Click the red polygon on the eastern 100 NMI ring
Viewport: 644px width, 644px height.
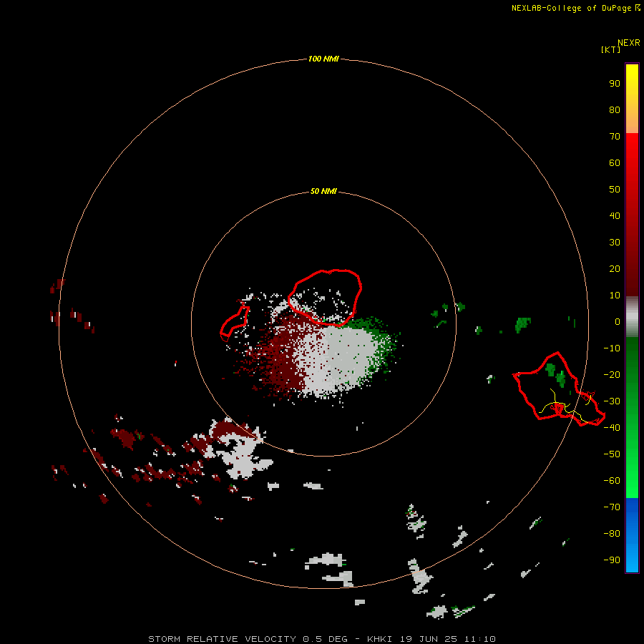[559, 389]
